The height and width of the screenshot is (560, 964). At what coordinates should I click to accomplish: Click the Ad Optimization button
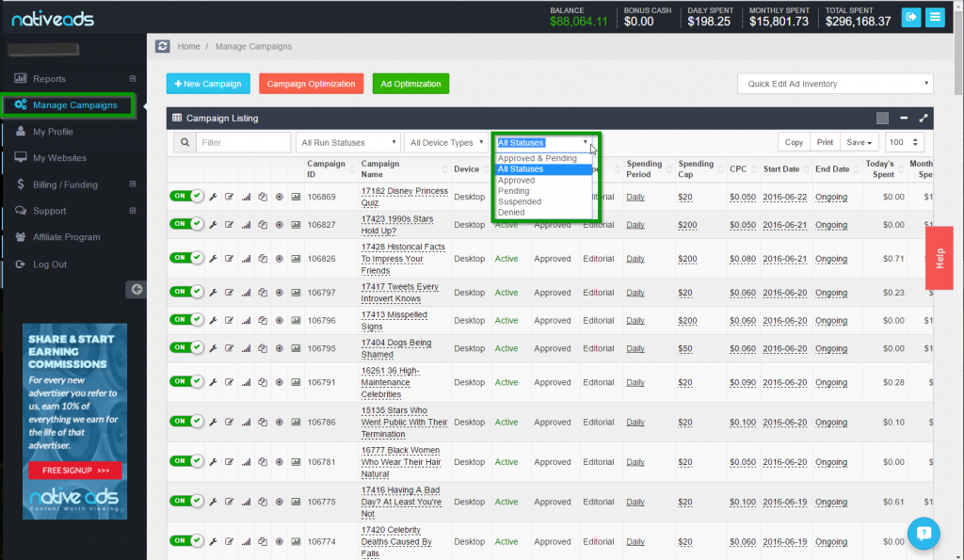point(410,84)
